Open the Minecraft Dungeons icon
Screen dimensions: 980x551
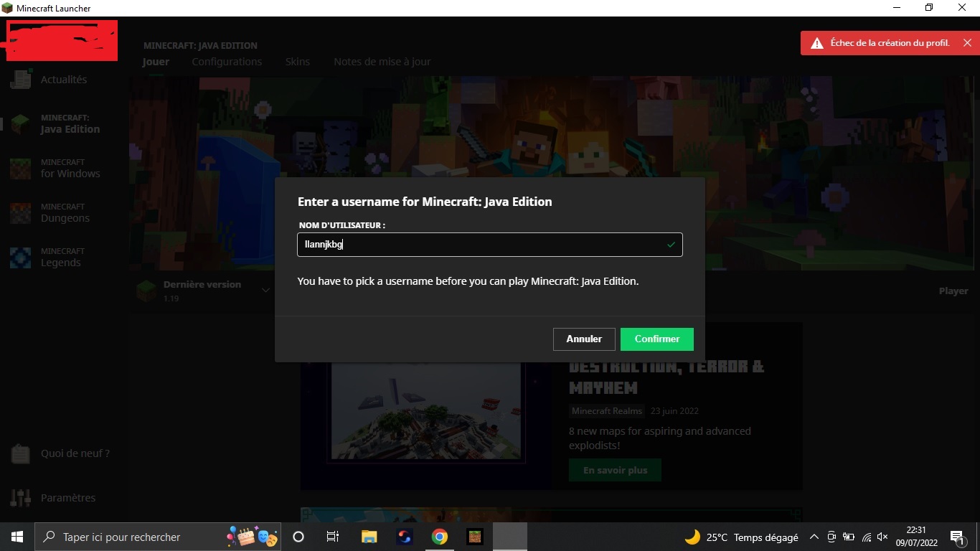click(21, 213)
